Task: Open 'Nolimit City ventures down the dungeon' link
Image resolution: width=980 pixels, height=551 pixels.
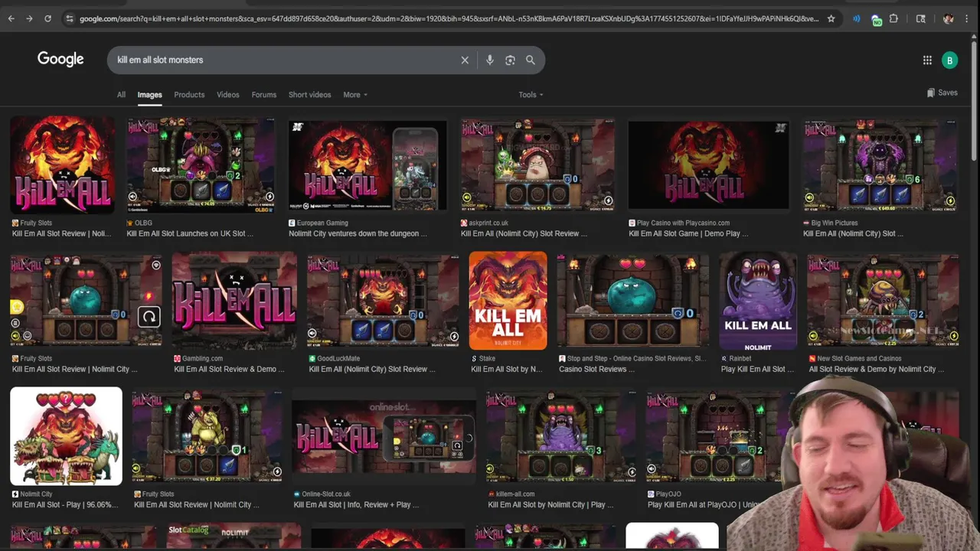Action: tap(358, 233)
